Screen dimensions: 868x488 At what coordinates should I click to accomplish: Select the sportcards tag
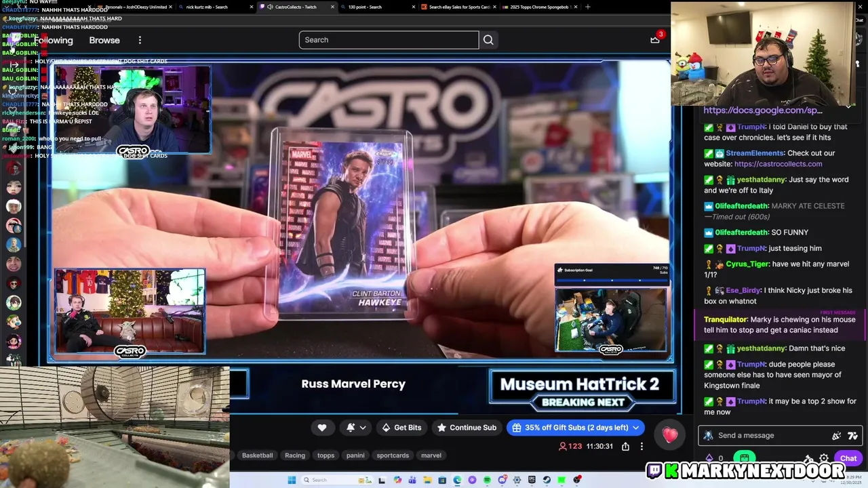tap(393, 455)
